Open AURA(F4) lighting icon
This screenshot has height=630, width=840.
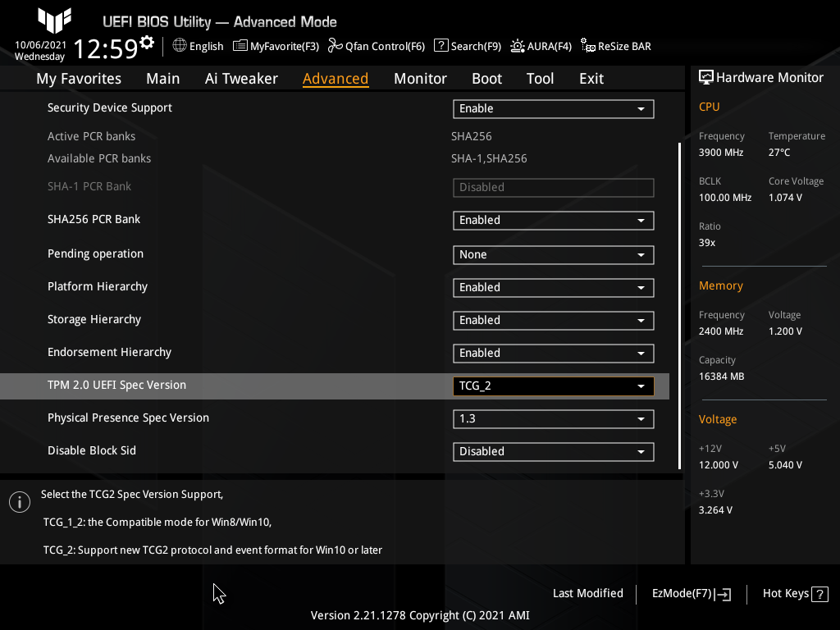[x=518, y=46]
